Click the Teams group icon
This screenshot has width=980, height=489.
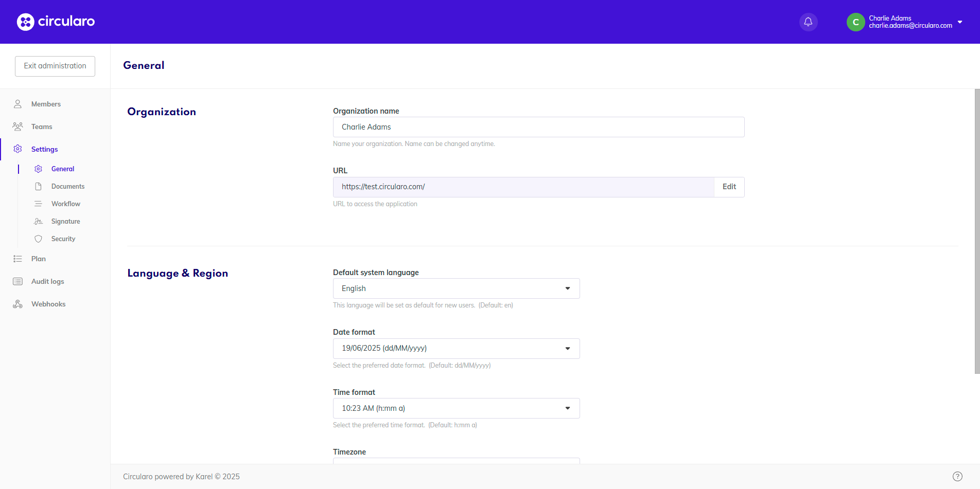(x=17, y=126)
